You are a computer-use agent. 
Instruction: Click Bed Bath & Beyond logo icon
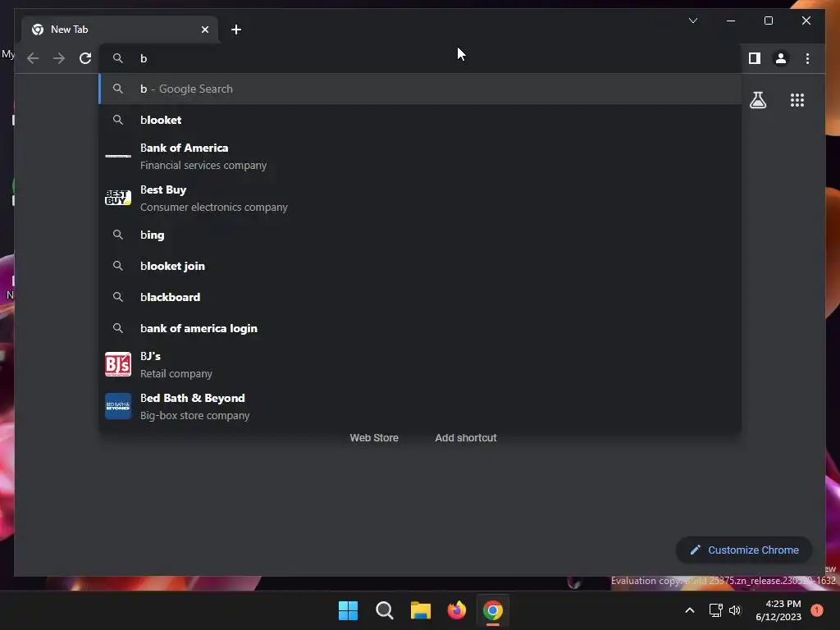click(118, 406)
